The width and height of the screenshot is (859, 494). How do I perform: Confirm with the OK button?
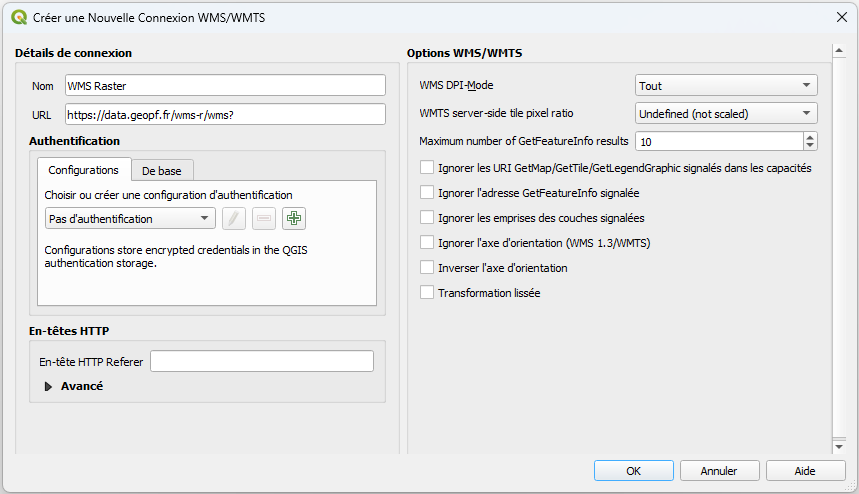click(x=634, y=471)
